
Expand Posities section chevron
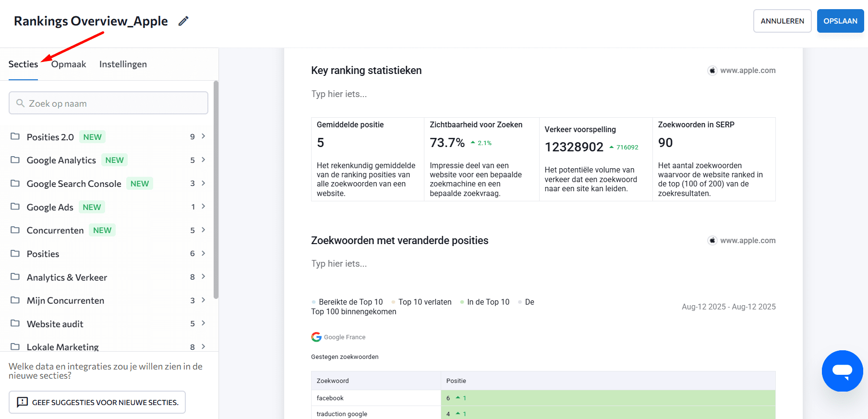click(x=204, y=253)
